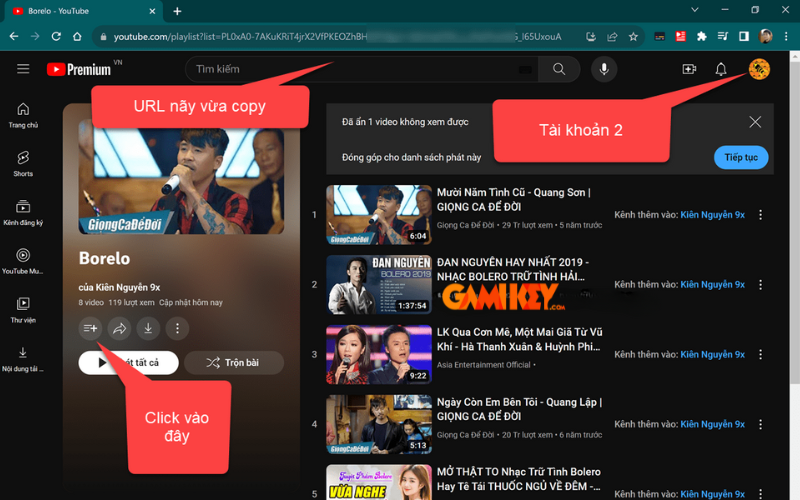Play all videos in playlist
Screen dimensions: 800x500
[x=129, y=363]
